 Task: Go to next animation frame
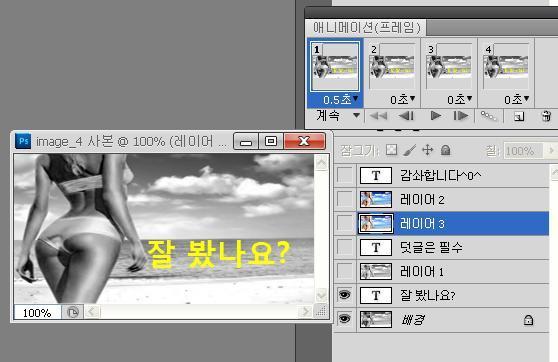460,116
